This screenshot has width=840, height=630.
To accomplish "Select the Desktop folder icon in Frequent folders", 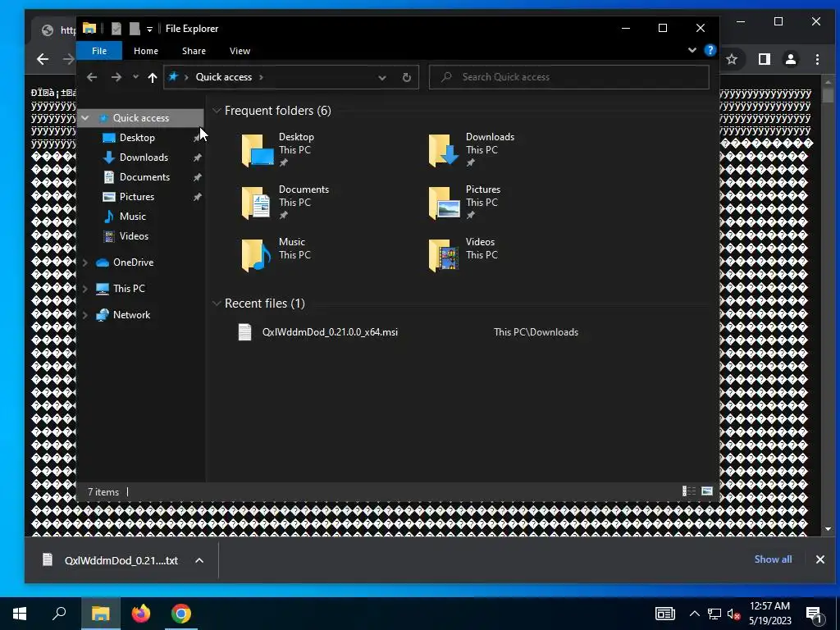I will pyautogui.click(x=258, y=150).
